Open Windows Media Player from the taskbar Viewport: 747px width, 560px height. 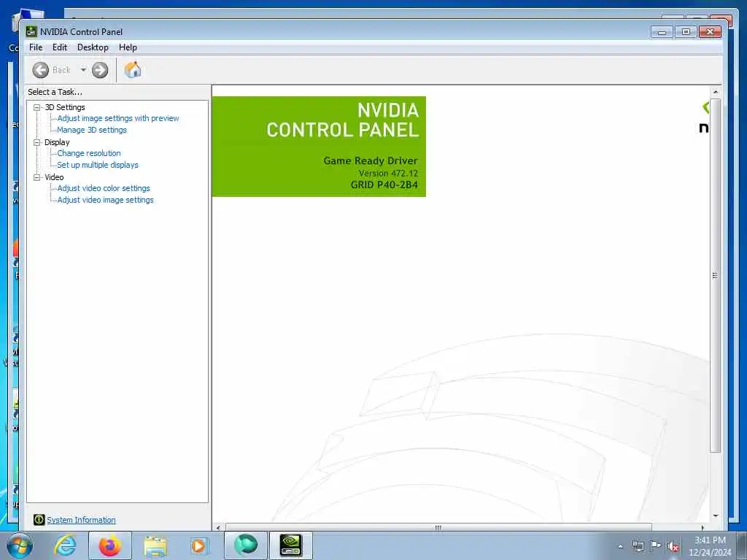click(x=199, y=546)
